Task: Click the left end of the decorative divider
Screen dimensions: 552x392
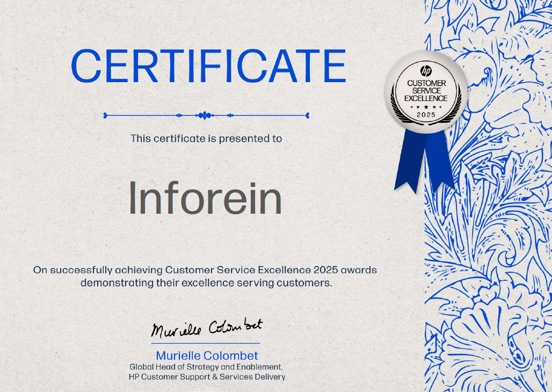Action: [106, 115]
